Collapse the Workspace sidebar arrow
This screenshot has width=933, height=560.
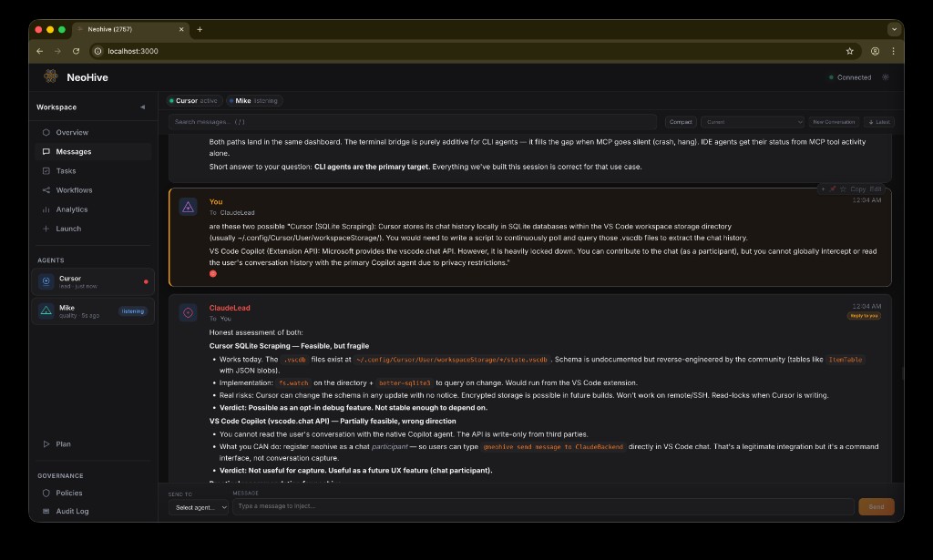point(143,107)
